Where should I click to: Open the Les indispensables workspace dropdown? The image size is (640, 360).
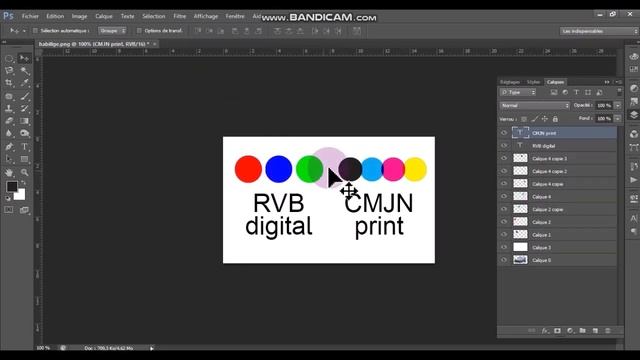tap(600, 31)
